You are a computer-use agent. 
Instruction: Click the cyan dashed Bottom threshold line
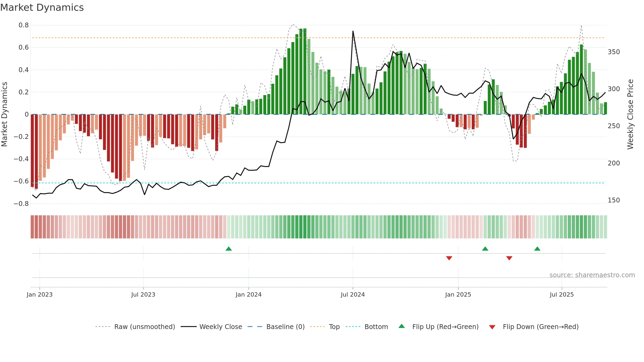click(318, 183)
